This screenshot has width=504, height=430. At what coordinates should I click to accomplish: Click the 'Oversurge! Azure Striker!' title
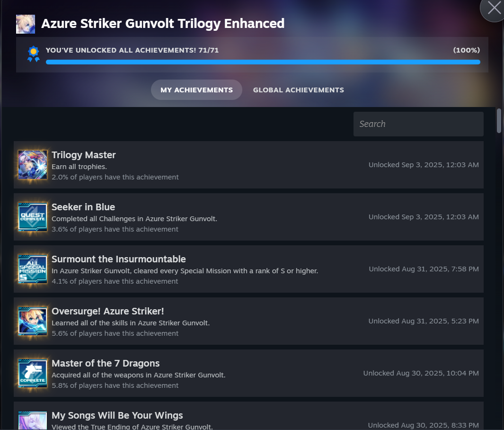(108, 311)
